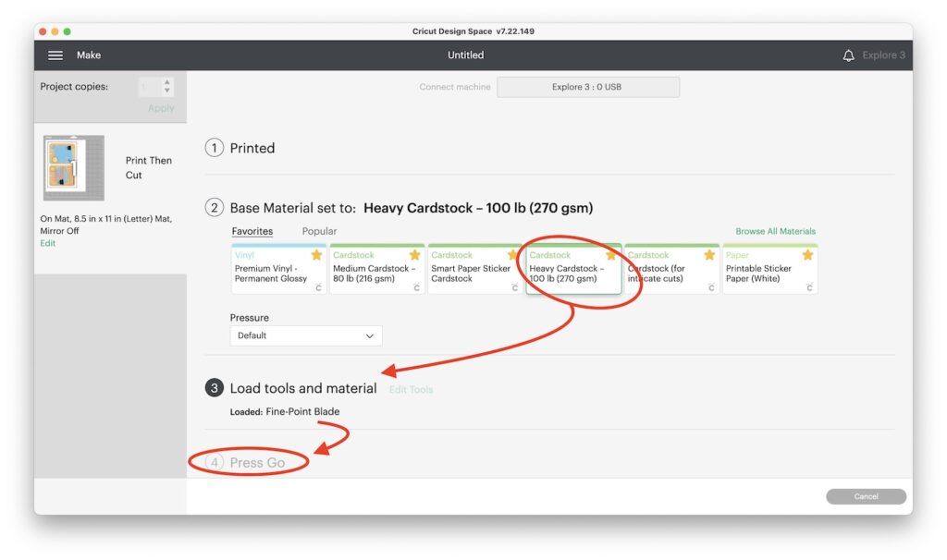Switch to Favorites tab
This screenshot has width=947, height=560.
pyautogui.click(x=252, y=231)
